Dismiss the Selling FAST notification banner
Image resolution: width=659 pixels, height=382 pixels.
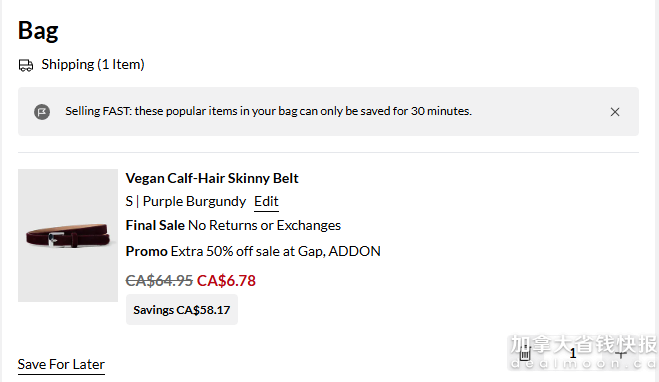(x=614, y=112)
